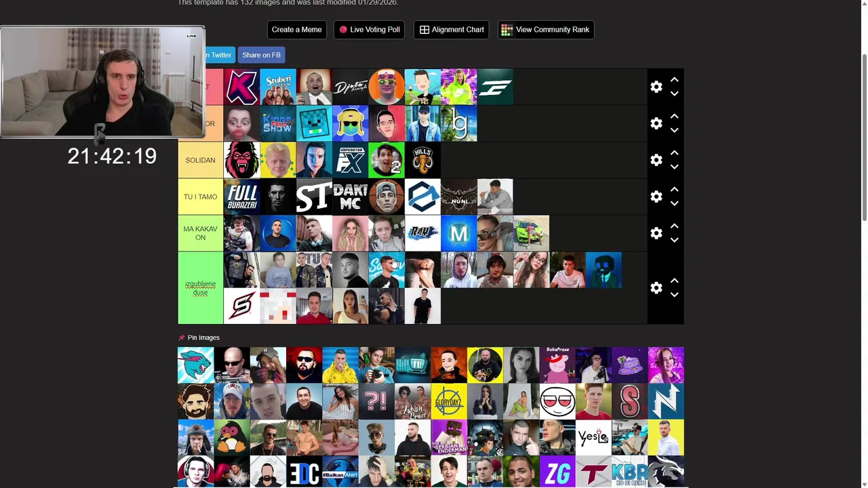Select the pink K logo image
This screenshot has height=488, width=868.
[x=241, y=87]
